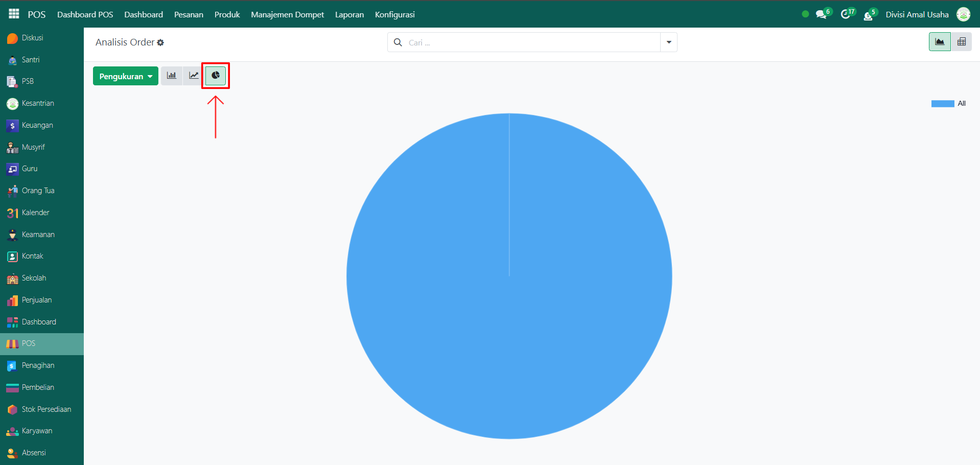This screenshot has width=980, height=465.
Task: Open the Laporan menu
Action: [349, 14]
